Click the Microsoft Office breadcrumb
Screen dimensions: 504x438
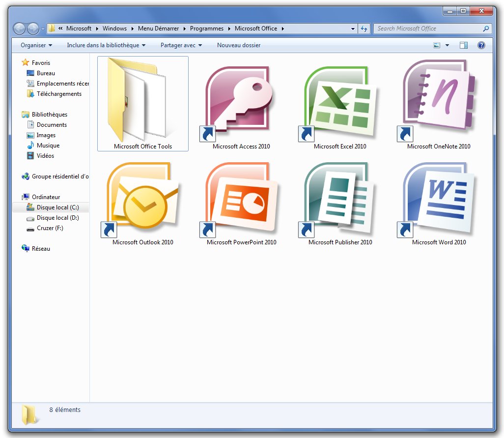pos(256,29)
